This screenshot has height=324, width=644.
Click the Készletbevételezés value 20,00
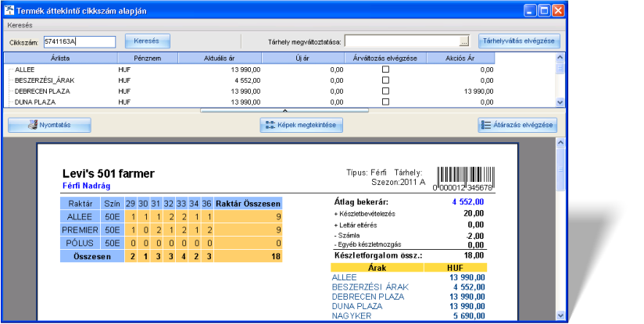point(474,213)
